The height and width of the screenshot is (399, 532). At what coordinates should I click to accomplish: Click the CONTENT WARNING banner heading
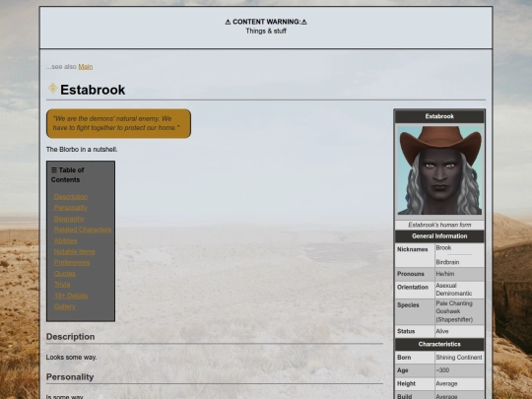coord(266,22)
